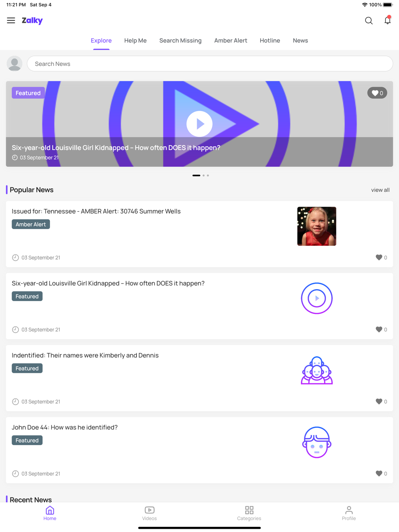This screenshot has width=399, height=532.
Task: Click the Search News input field
Action: [210, 64]
